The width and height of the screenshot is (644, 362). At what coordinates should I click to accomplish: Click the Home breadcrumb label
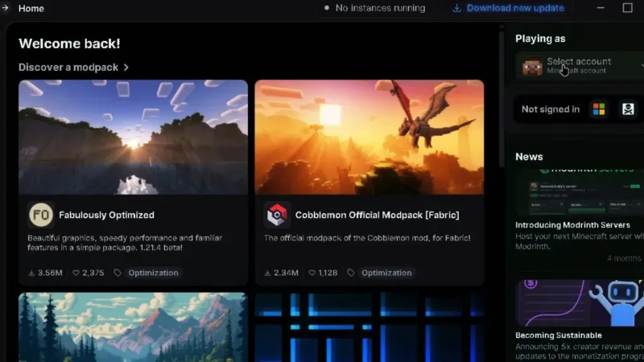point(31,8)
